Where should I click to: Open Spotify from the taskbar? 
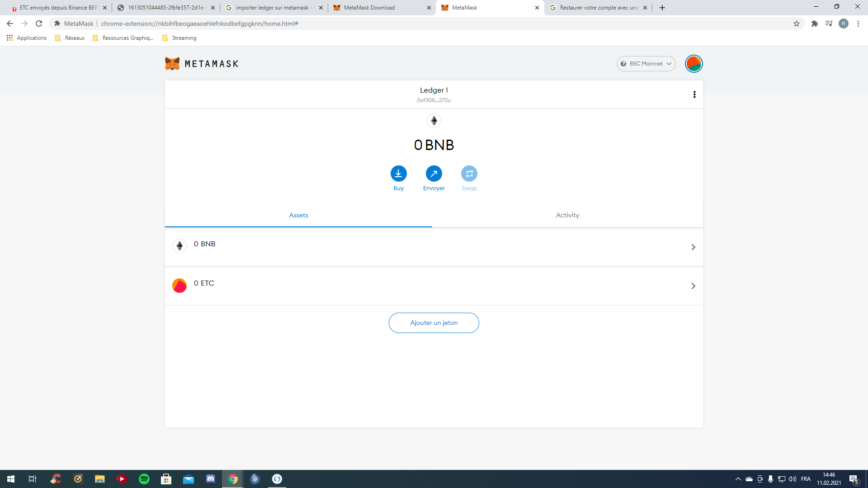pyautogui.click(x=144, y=479)
